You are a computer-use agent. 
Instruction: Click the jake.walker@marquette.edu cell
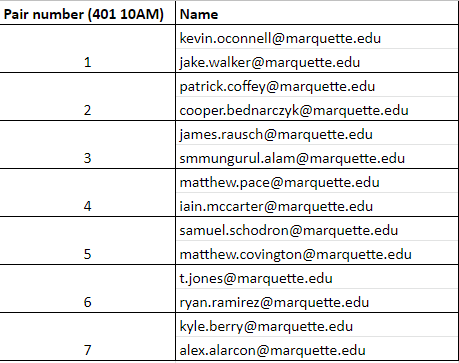(317, 61)
